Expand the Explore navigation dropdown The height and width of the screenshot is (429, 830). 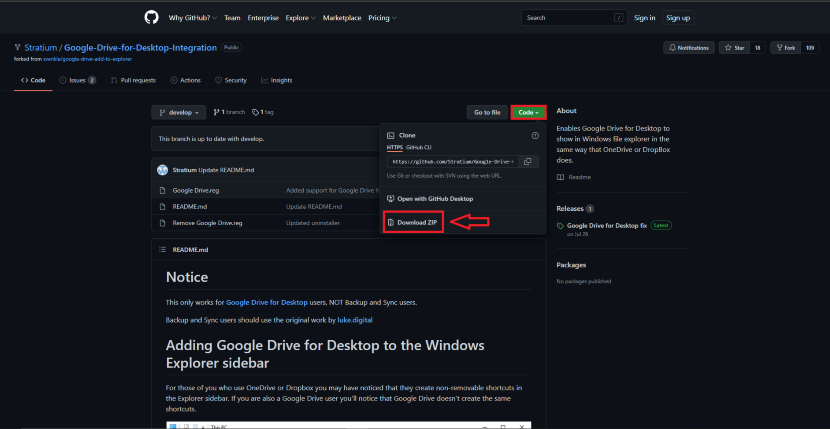click(x=300, y=17)
